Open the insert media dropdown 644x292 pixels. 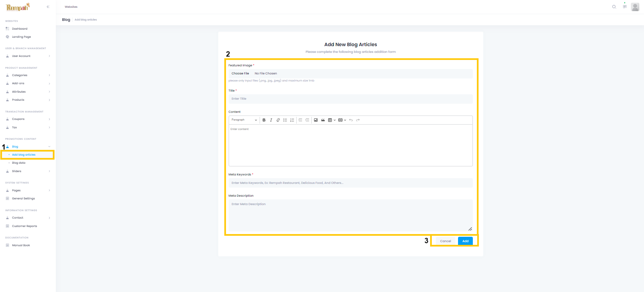click(x=342, y=120)
